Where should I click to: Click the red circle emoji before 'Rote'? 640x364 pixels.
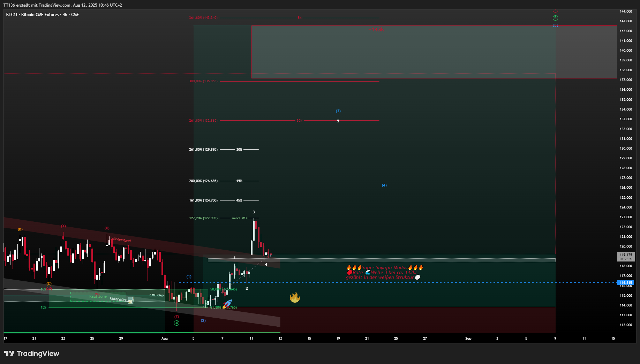349,272
